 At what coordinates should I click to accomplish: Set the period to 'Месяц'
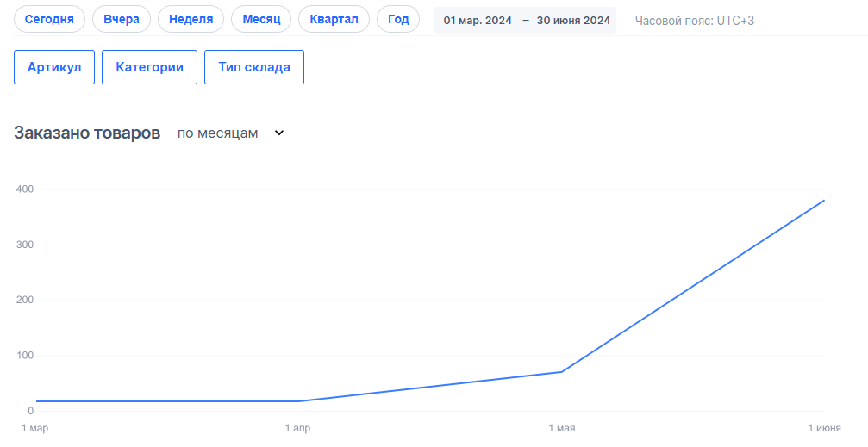pos(261,19)
